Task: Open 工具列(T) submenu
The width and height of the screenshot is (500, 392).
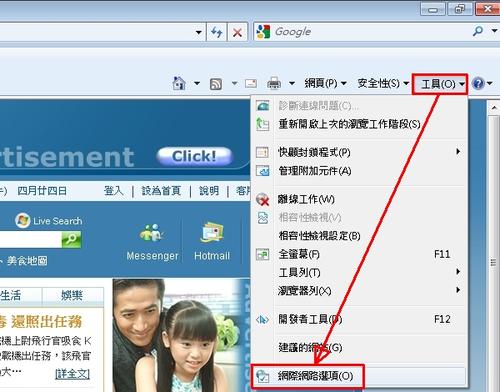Action: (359, 273)
